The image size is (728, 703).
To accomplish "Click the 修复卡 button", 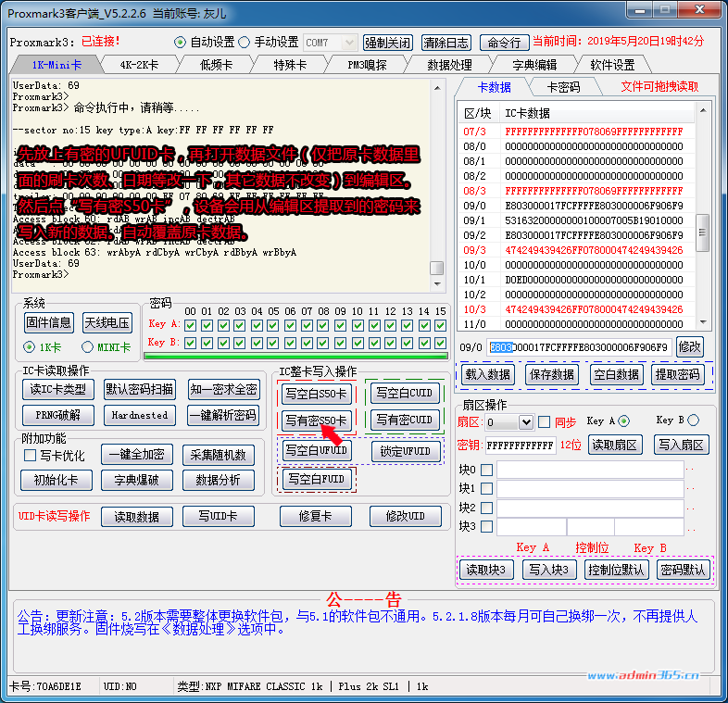I will click(316, 516).
